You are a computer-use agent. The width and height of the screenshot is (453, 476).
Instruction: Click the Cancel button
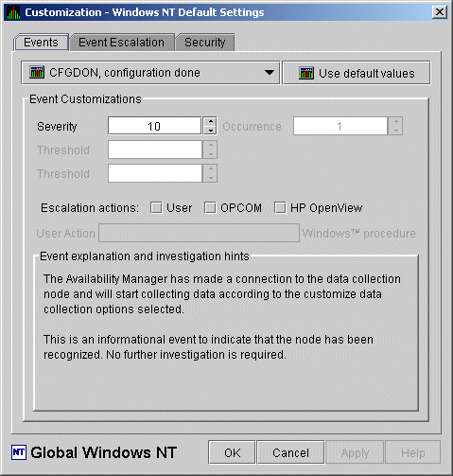point(290,452)
